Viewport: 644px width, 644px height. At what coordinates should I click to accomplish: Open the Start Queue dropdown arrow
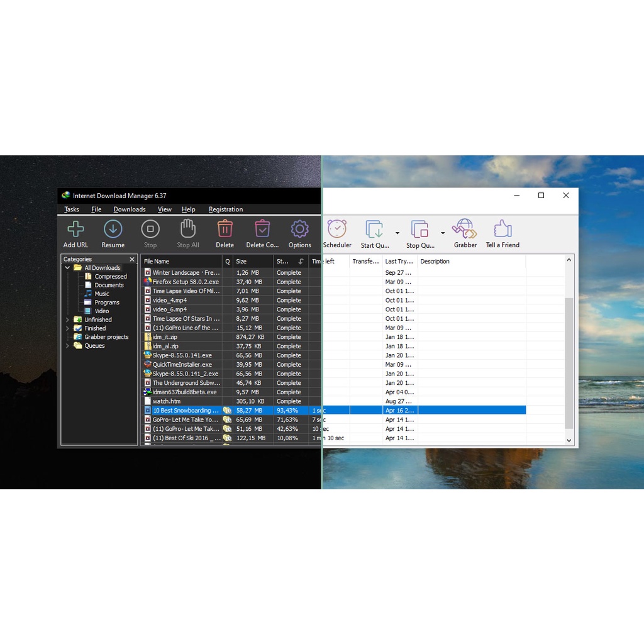click(x=397, y=233)
